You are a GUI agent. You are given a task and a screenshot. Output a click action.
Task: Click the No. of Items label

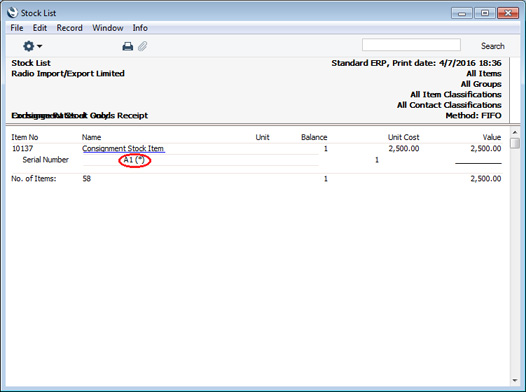click(34, 179)
